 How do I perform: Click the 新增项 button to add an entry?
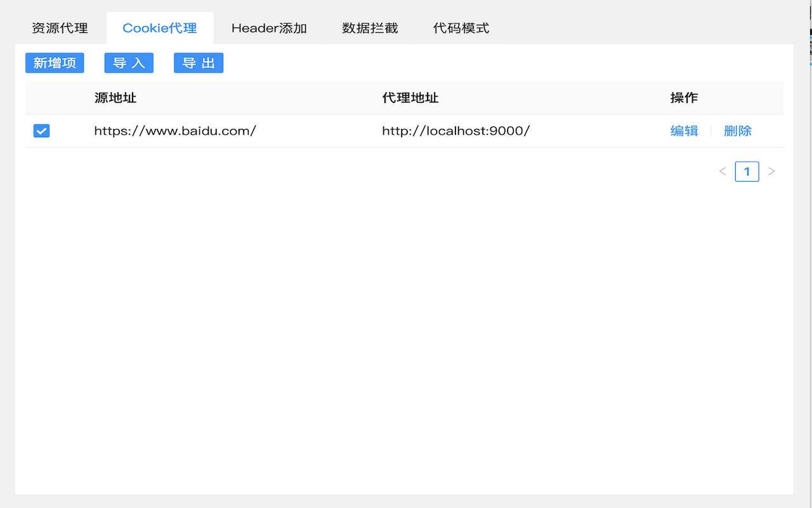(55, 63)
